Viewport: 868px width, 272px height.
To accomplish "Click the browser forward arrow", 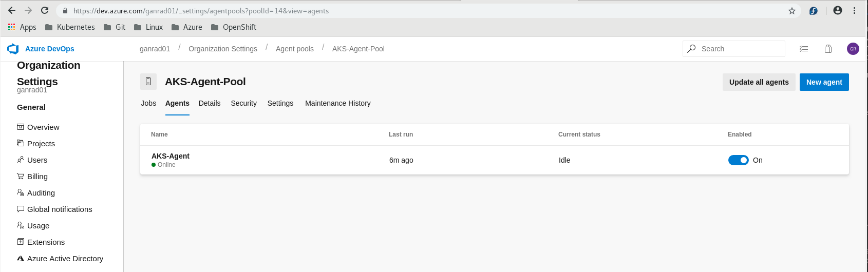I will click(28, 10).
